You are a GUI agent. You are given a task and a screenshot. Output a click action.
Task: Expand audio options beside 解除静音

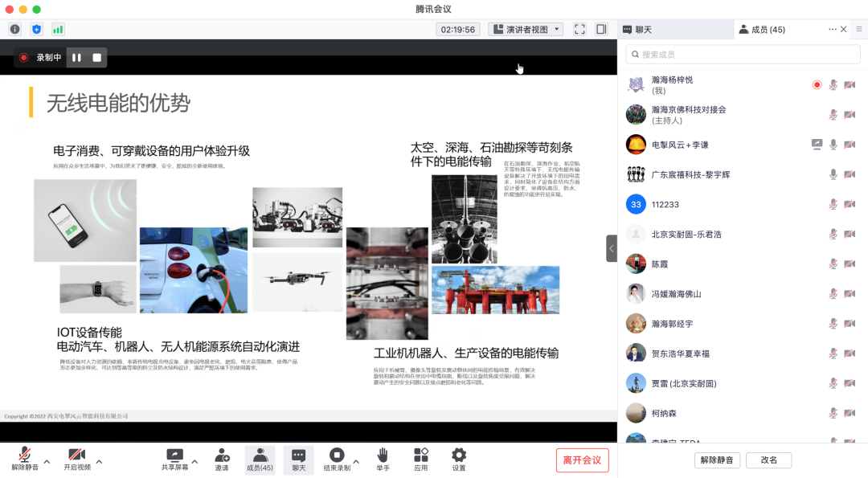(46, 462)
